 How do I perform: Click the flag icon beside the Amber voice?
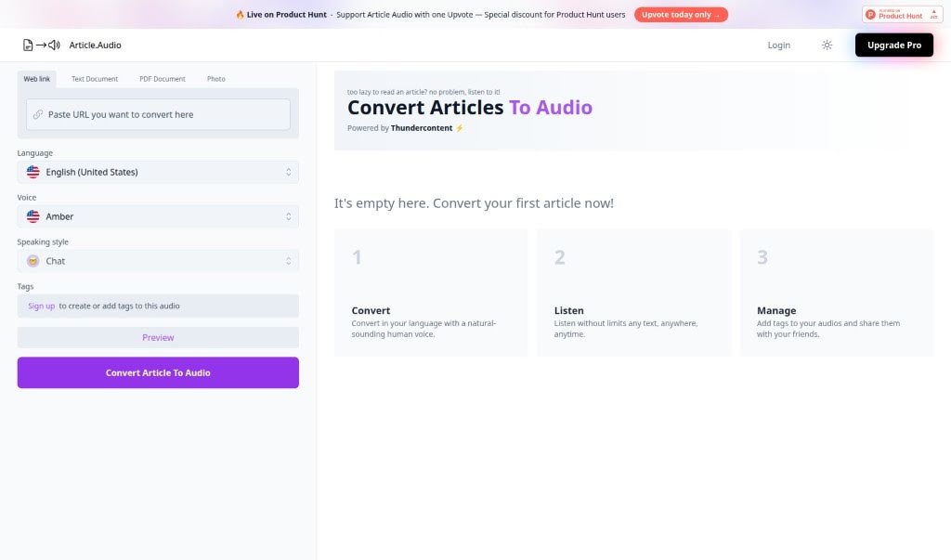32,215
